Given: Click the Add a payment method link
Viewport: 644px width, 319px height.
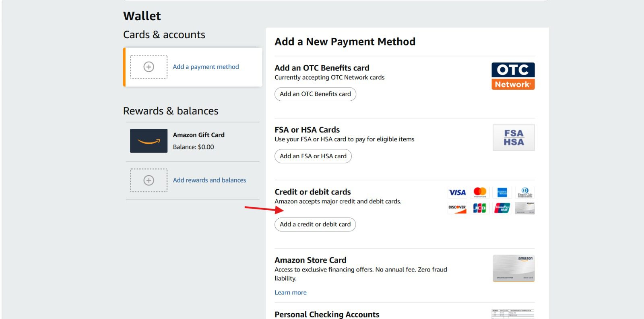Looking at the screenshot, I should click(x=206, y=66).
